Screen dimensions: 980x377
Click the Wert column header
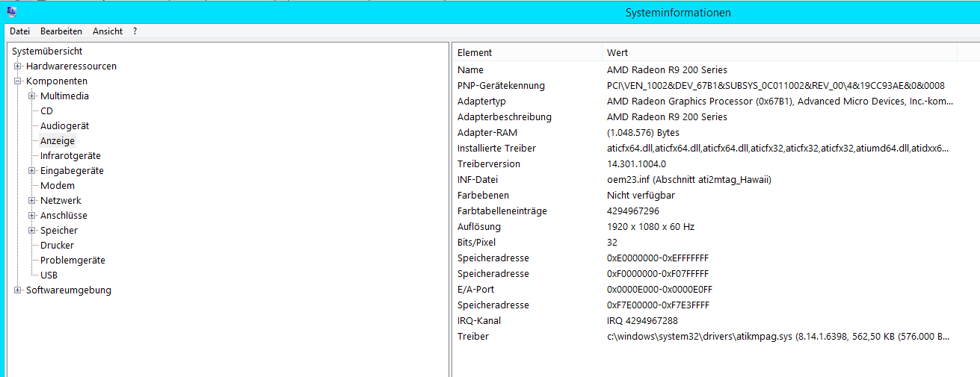(x=780, y=52)
